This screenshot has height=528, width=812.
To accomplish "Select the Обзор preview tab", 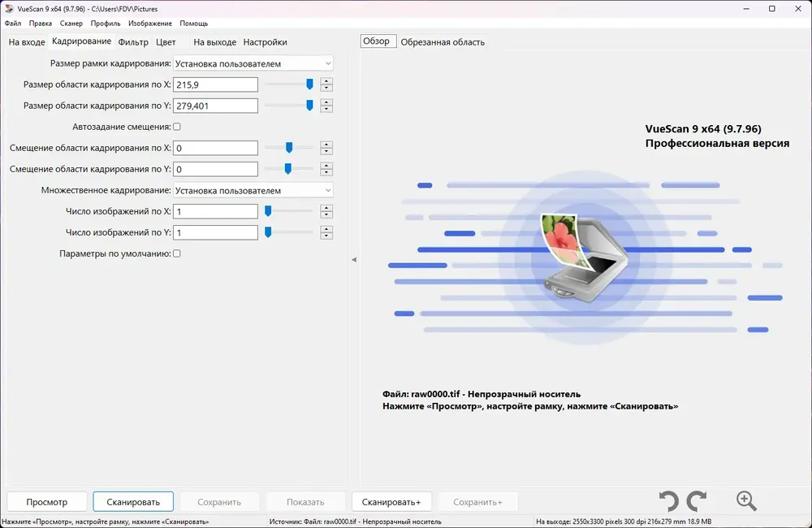I will (377, 41).
